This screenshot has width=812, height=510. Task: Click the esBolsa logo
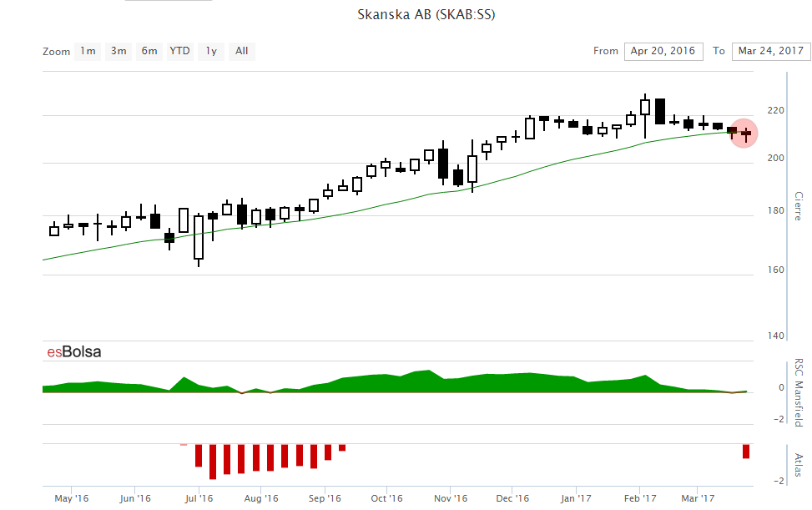point(74,352)
